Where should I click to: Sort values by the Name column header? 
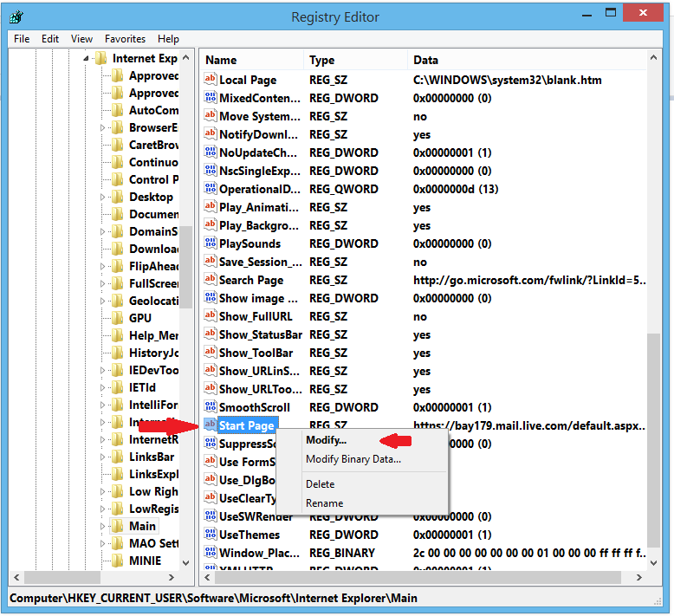pyautogui.click(x=251, y=60)
